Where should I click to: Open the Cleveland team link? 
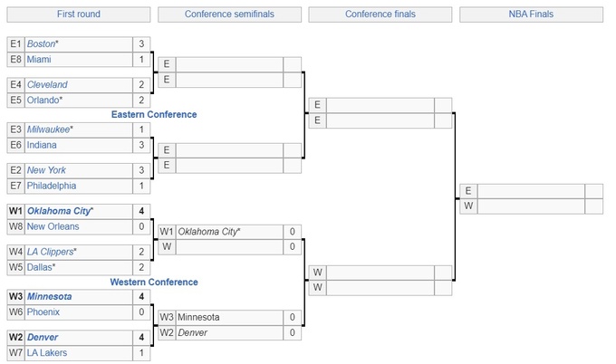coord(47,85)
